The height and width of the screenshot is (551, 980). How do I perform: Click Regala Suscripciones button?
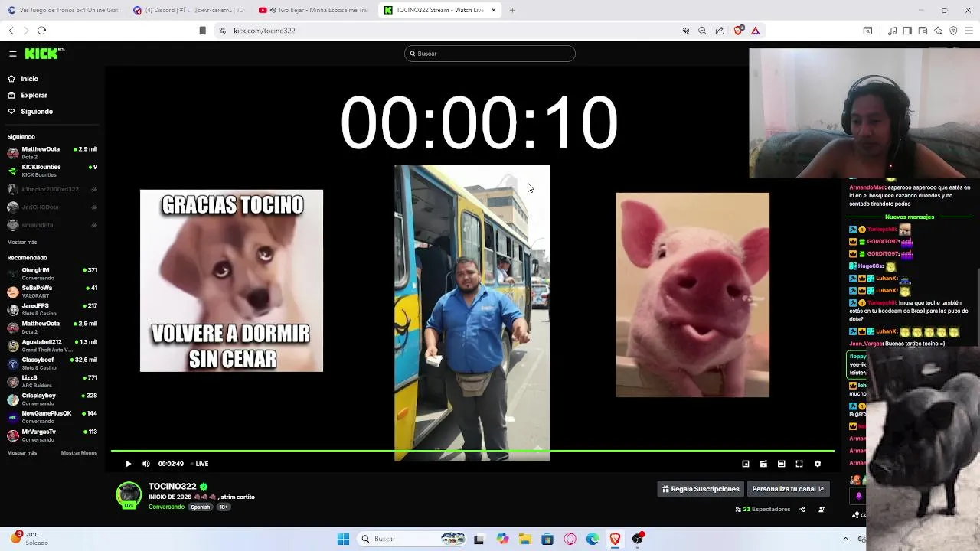point(701,489)
